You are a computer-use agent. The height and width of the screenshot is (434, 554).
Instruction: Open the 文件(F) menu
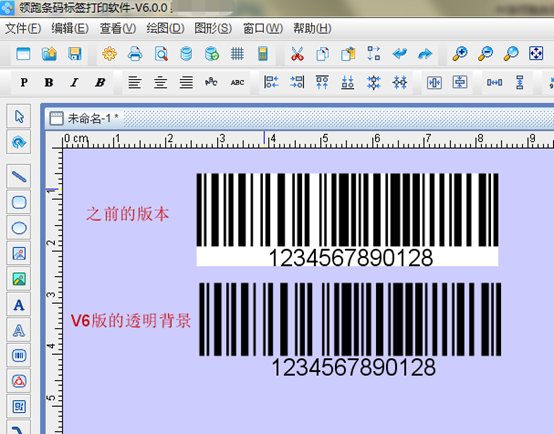(23, 28)
